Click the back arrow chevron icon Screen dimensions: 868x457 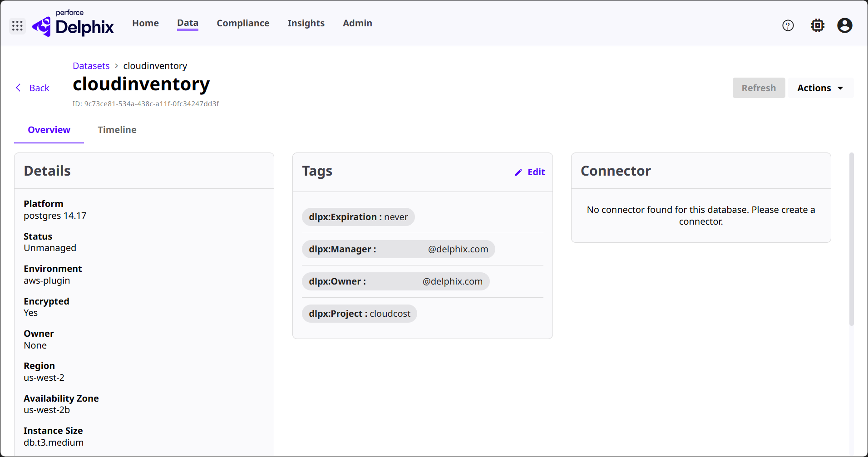pyautogui.click(x=19, y=88)
